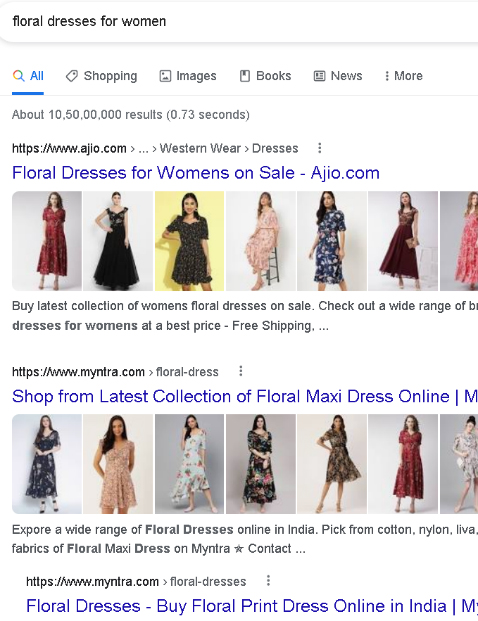
Task: Click the Books icon
Action: (x=245, y=76)
